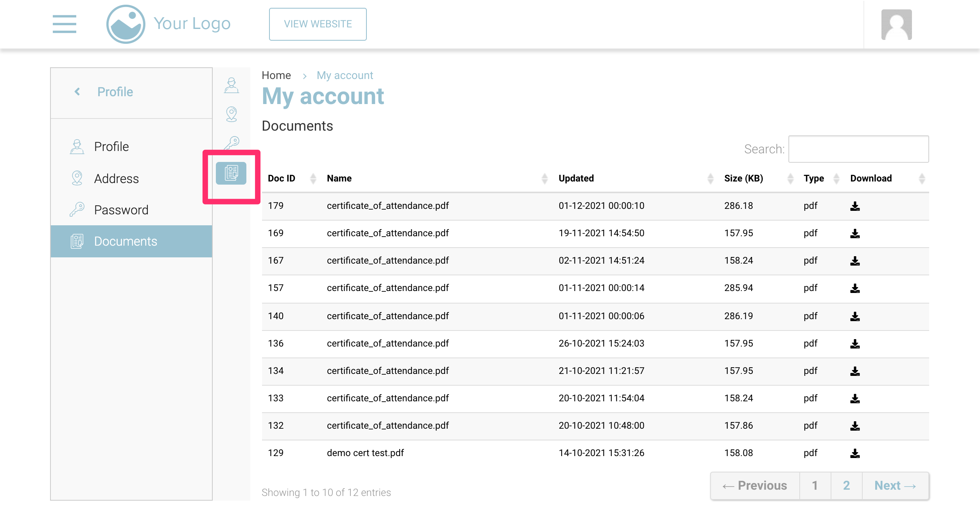
Task: Click the VIEW WEBSITE button
Action: [318, 24]
